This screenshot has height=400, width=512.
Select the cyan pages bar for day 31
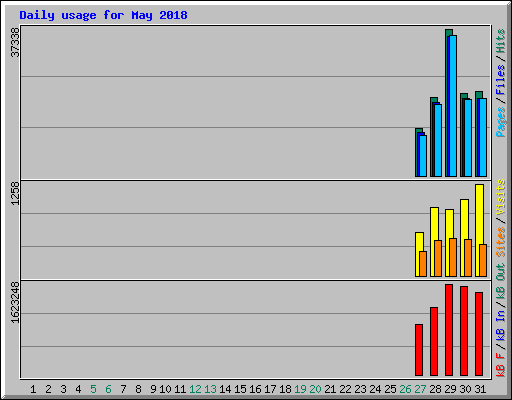(x=483, y=137)
